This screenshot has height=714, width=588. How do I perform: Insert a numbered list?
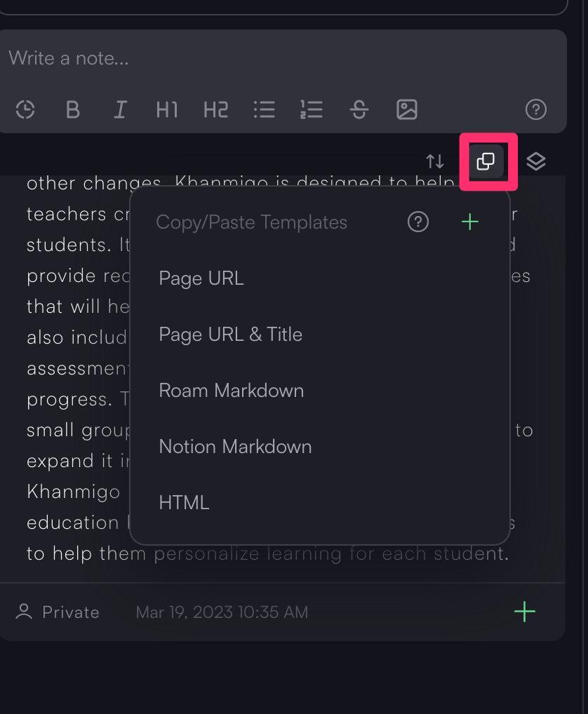[312, 109]
